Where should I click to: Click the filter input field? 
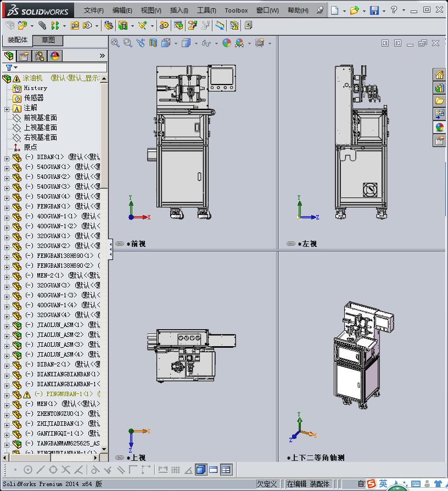click(55, 67)
